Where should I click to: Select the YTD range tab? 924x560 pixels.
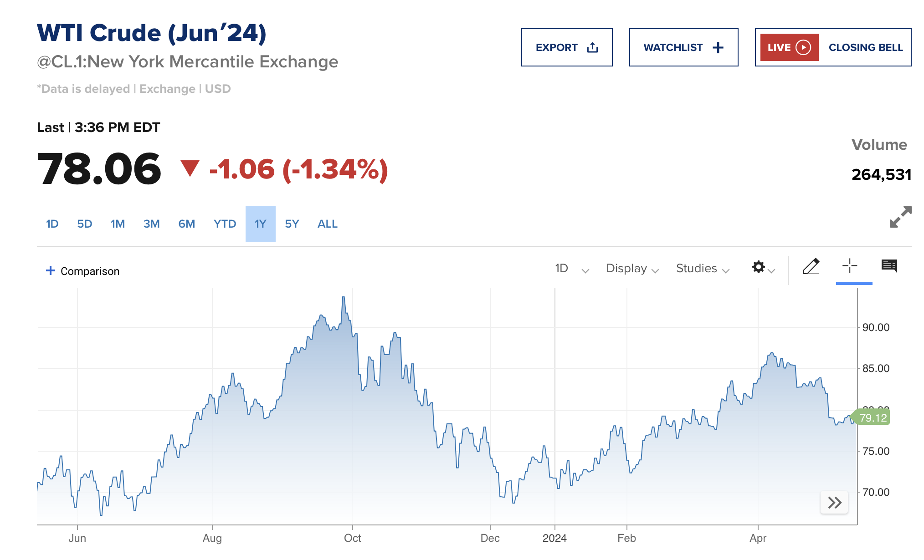click(x=225, y=224)
